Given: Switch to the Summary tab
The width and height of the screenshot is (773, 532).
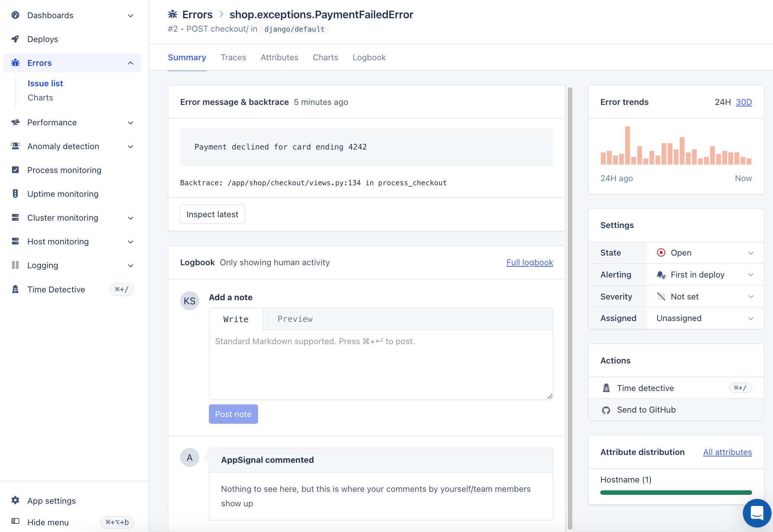Looking at the screenshot, I should [x=187, y=57].
